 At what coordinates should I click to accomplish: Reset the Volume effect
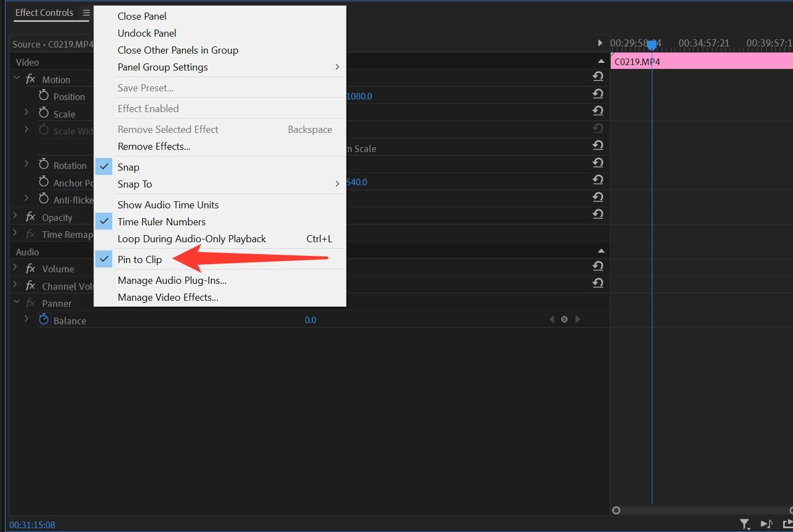point(598,266)
